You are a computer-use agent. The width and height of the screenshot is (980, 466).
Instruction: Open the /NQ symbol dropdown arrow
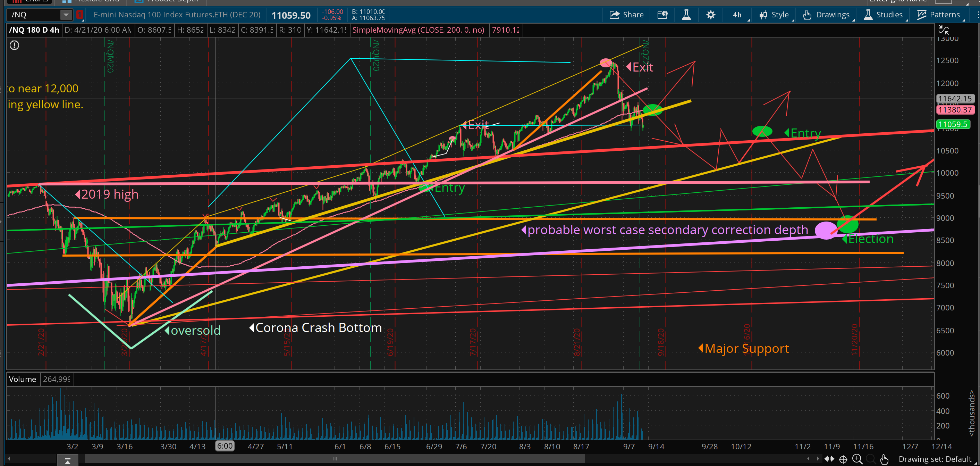click(66, 15)
